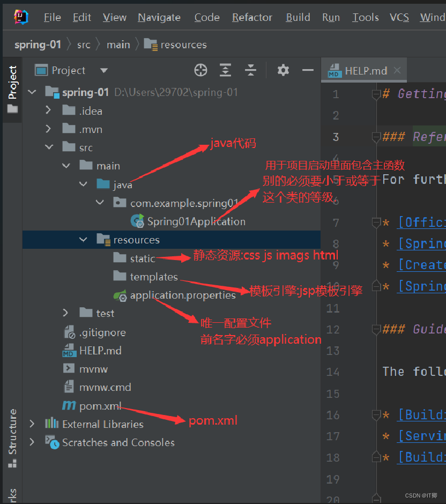Select the templates folder row

(171, 277)
